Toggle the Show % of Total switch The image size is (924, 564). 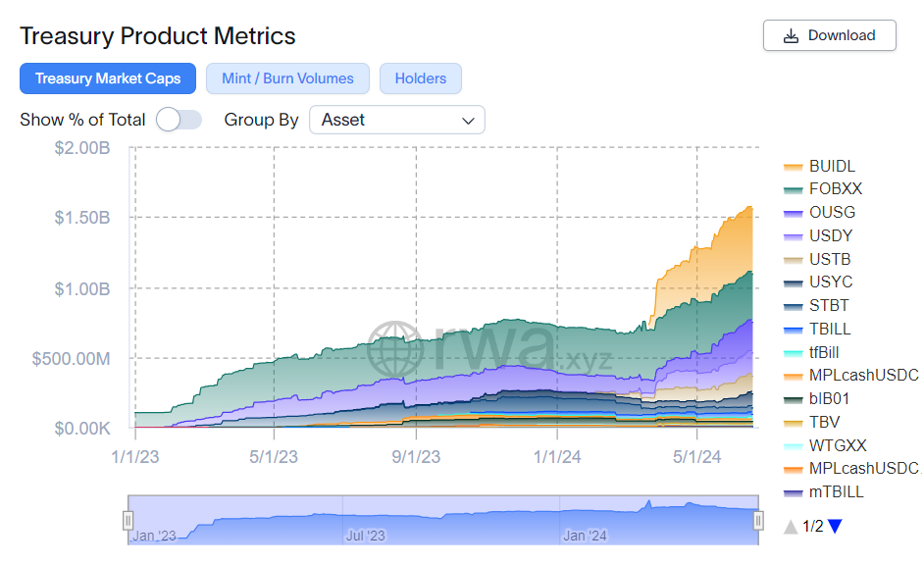click(180, 120)
